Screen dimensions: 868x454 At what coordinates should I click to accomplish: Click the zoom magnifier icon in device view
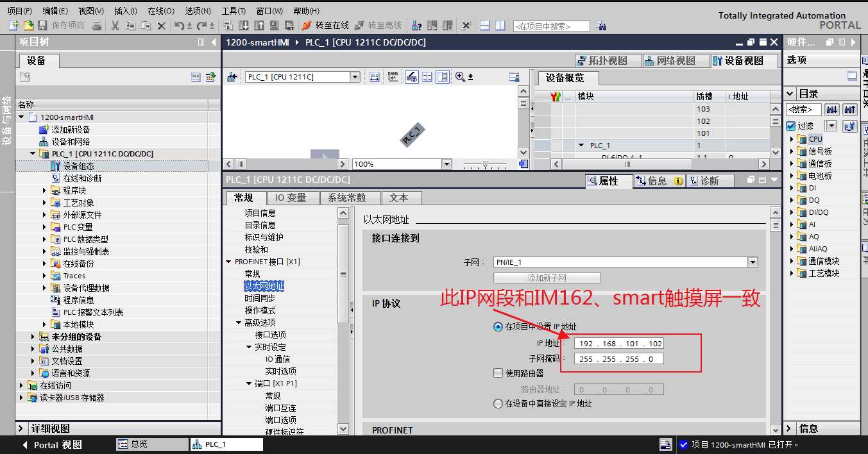coord(461,77)
